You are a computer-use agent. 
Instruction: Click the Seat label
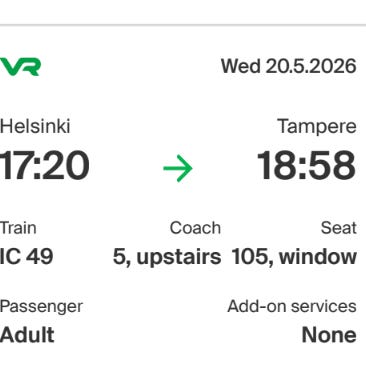(x=339, y=228)
